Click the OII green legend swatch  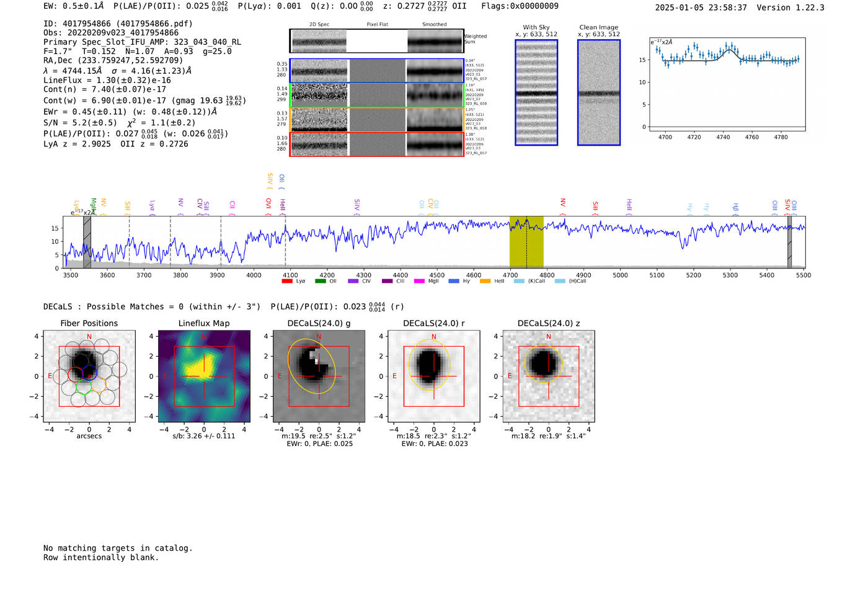[320, 281]
